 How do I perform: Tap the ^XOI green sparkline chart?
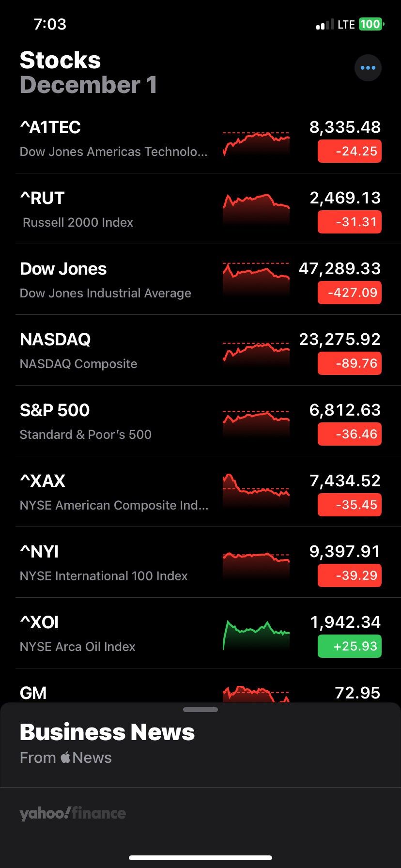(x=256, y=635)
